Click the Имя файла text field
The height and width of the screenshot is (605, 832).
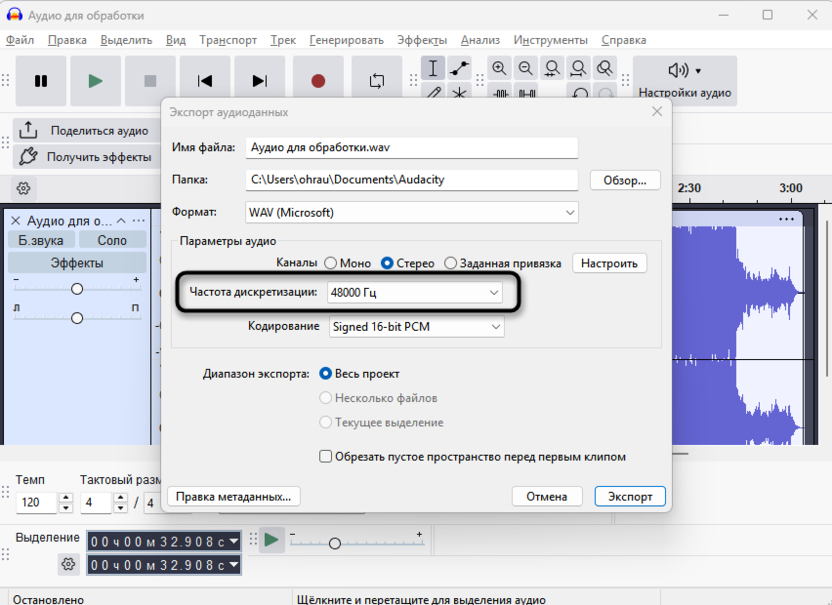412,147
